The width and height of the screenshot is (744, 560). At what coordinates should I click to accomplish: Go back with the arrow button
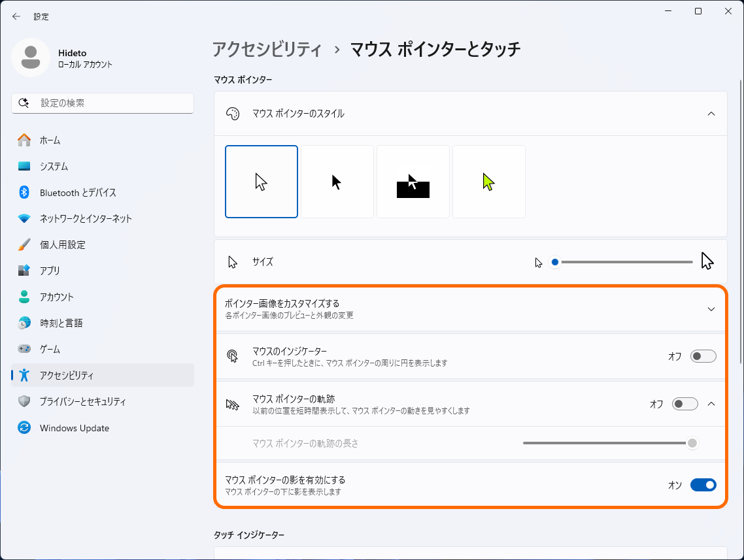(16, 16)
